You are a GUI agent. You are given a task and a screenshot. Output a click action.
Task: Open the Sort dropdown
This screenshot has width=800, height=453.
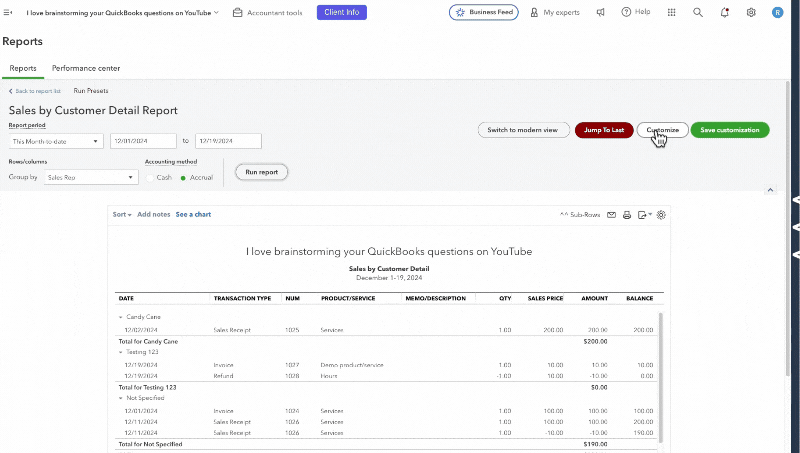click(x=122, y=214)
